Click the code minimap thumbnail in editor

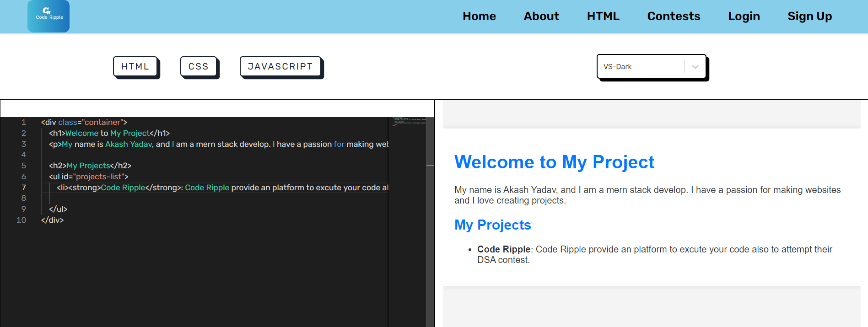pyautogui.click(x=408, y=122)
